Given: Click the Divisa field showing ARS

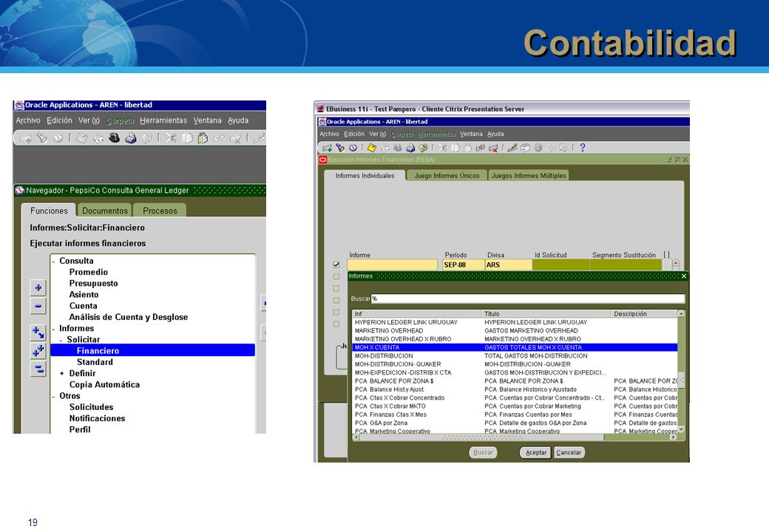Looking at the screenshot, I should [x=508, y=265].
